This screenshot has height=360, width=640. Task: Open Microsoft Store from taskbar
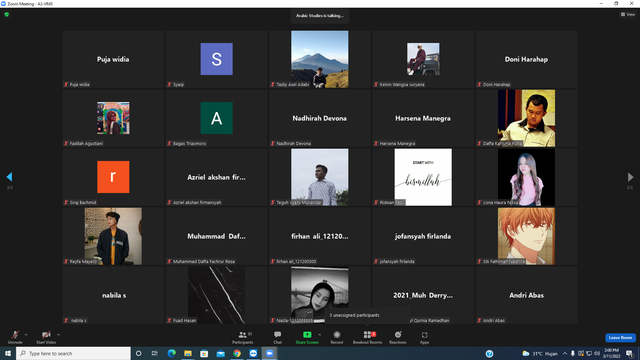pyautogui.click(x=204, y=353)
